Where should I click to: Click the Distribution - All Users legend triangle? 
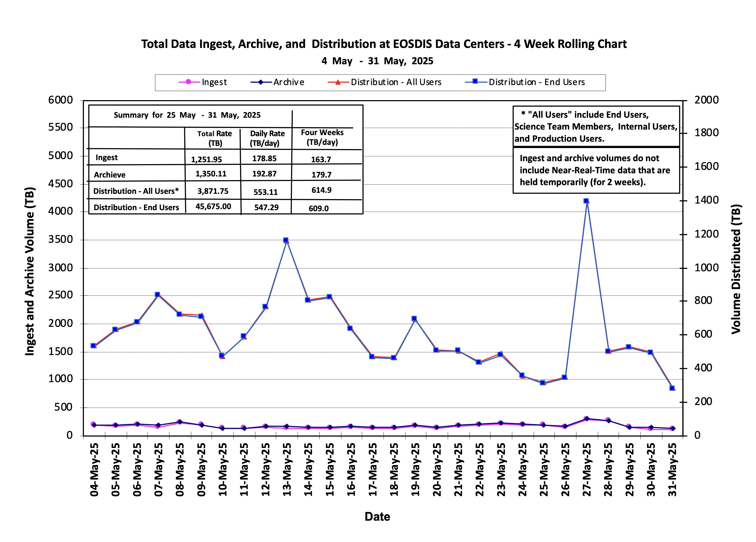338,82
